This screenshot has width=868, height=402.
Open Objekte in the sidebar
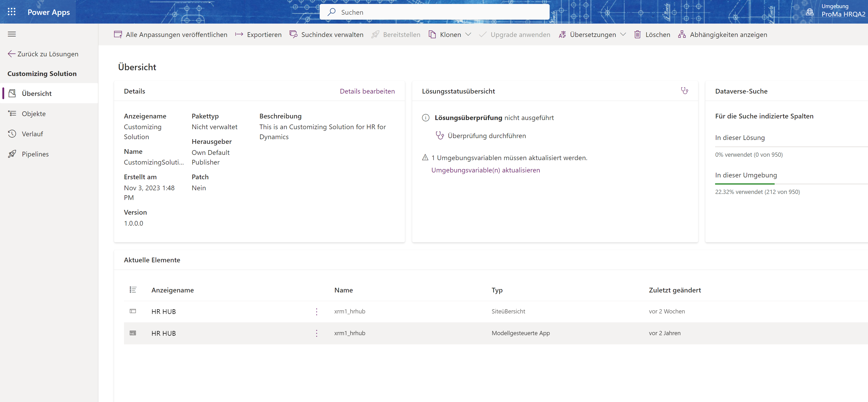point(34,114)
